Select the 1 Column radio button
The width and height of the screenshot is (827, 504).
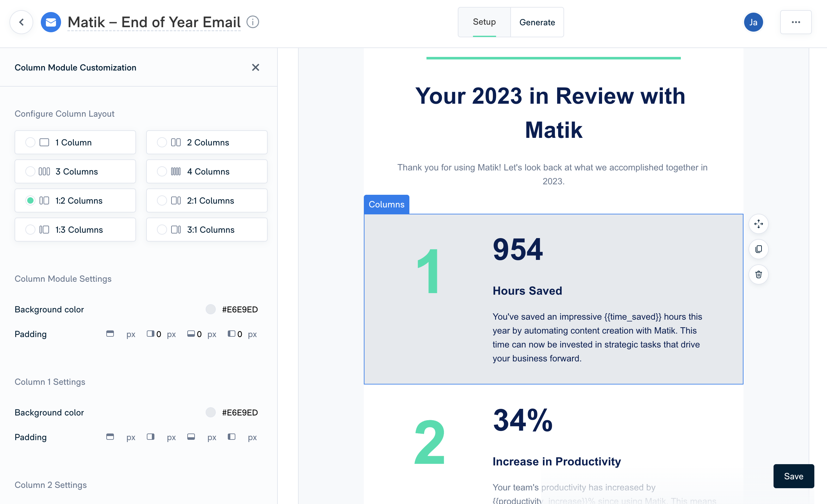click(x=30, y=143)
